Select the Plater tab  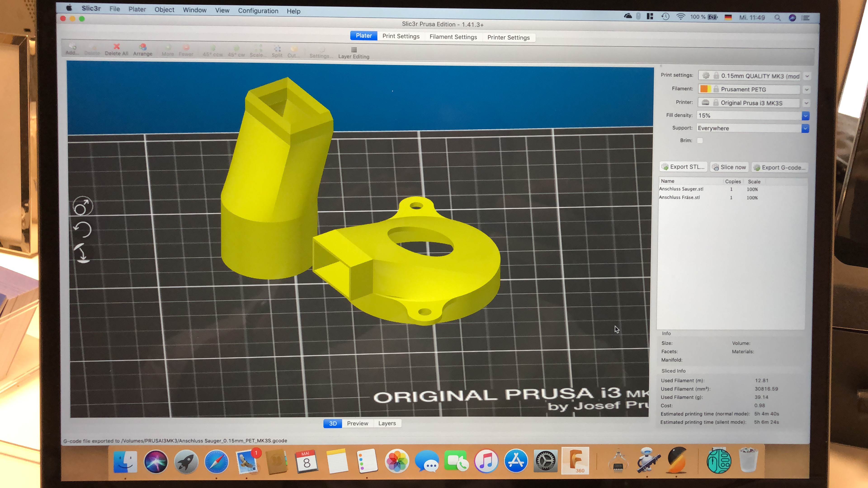(x=363, y=36)
